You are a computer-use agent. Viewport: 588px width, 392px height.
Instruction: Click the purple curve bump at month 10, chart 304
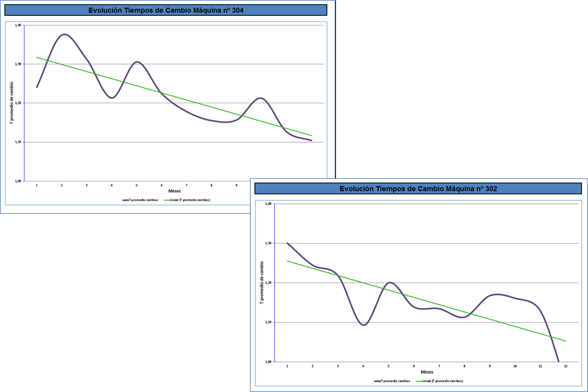(x=260, y=98)
